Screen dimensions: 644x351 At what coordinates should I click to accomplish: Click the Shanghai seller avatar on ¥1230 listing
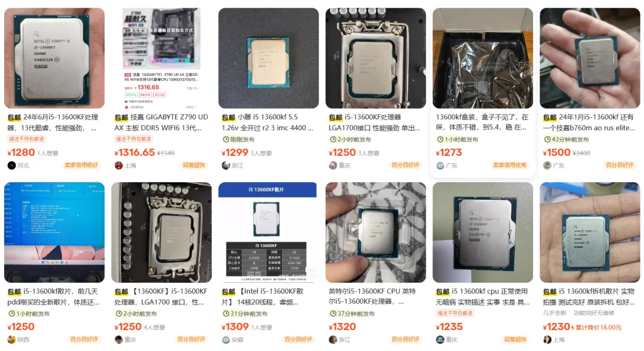click(547, 340)
